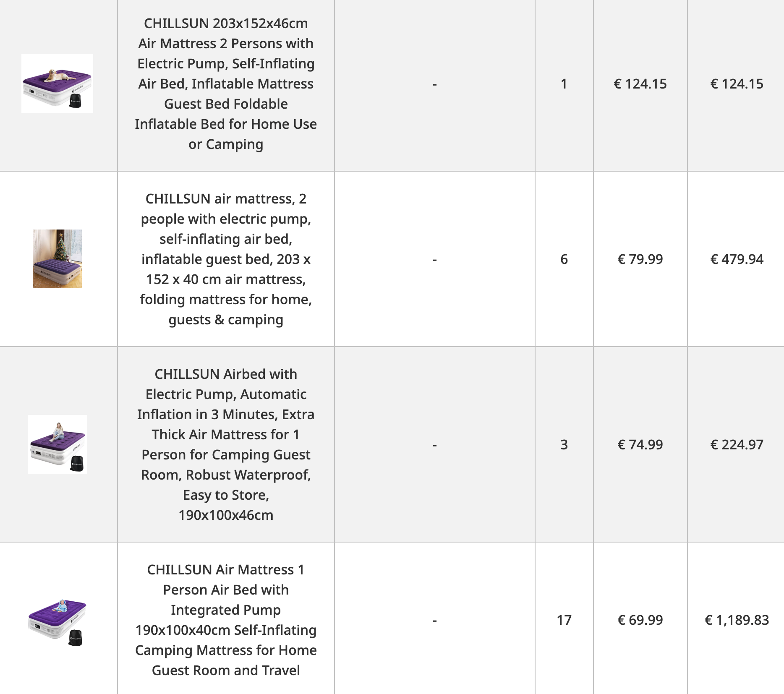Select the quantity 17 cell
Screen dimensions: 784x694
coord(564,620)
